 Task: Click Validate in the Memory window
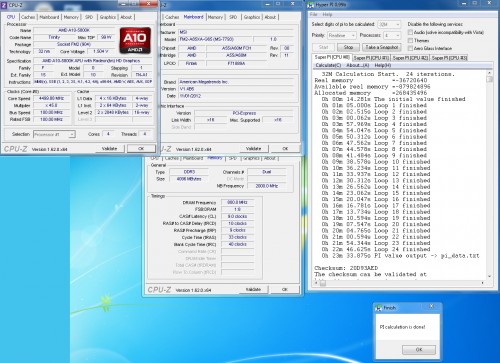(x=253, y=289)
